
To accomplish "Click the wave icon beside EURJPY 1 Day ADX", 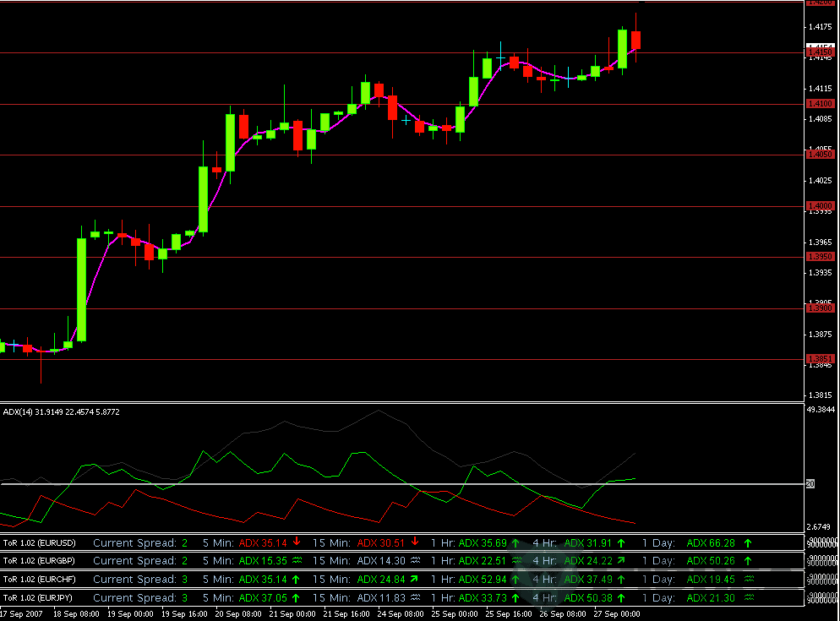I will coord(748,598).
